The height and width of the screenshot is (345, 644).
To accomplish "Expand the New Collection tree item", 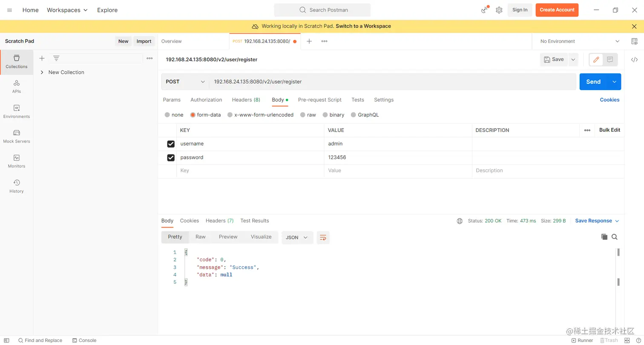I will pyautogui.click(x=42, y=72).
